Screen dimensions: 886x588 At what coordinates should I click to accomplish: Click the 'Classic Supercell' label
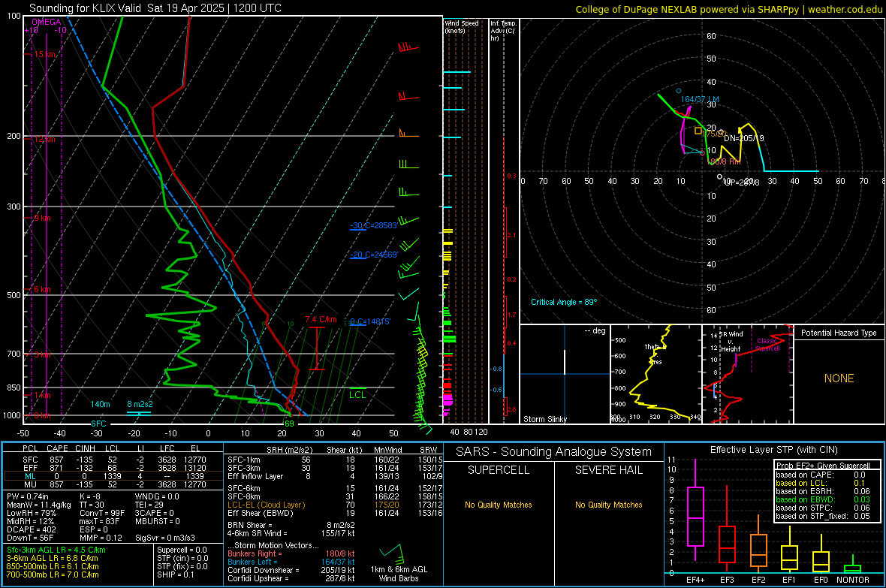click(767, 345)
